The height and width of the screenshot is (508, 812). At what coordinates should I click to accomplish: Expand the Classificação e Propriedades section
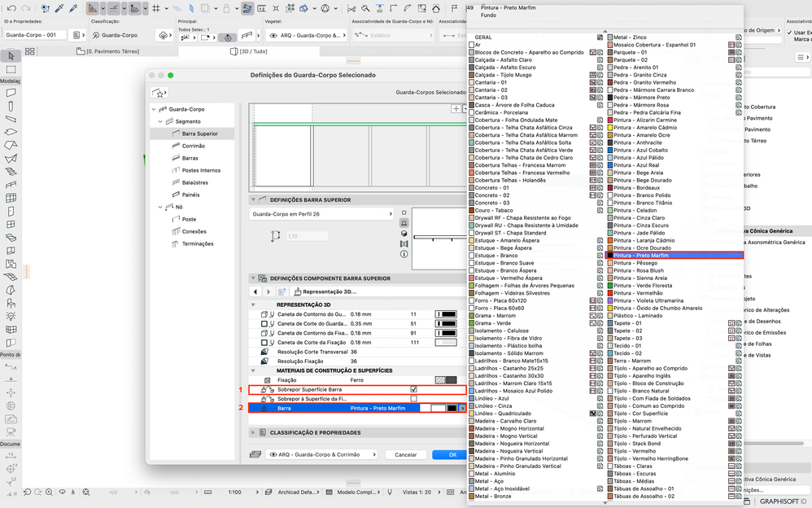click(x=253, y=432)
